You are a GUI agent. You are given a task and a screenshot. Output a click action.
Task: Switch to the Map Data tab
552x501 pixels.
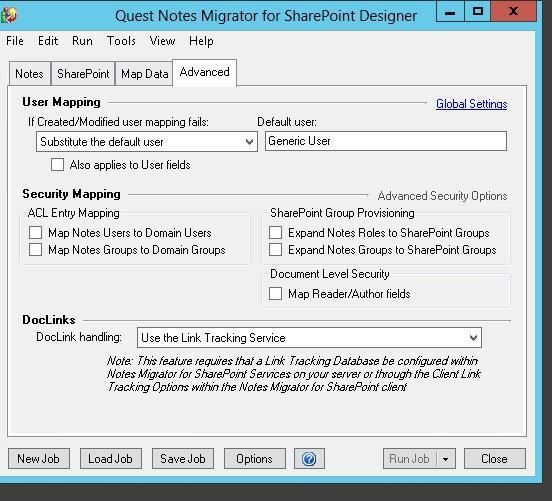click(144, 74)
